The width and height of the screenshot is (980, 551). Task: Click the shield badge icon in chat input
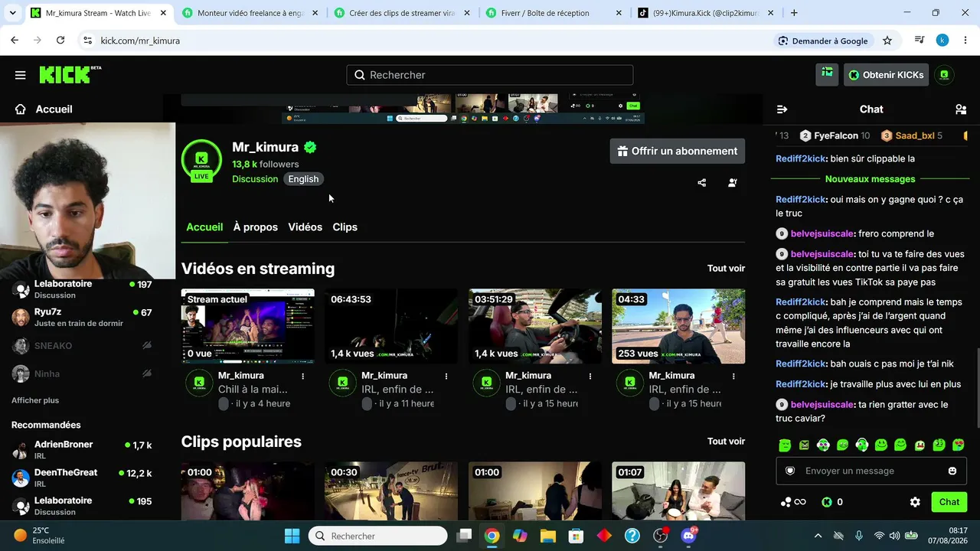(790, 471)
